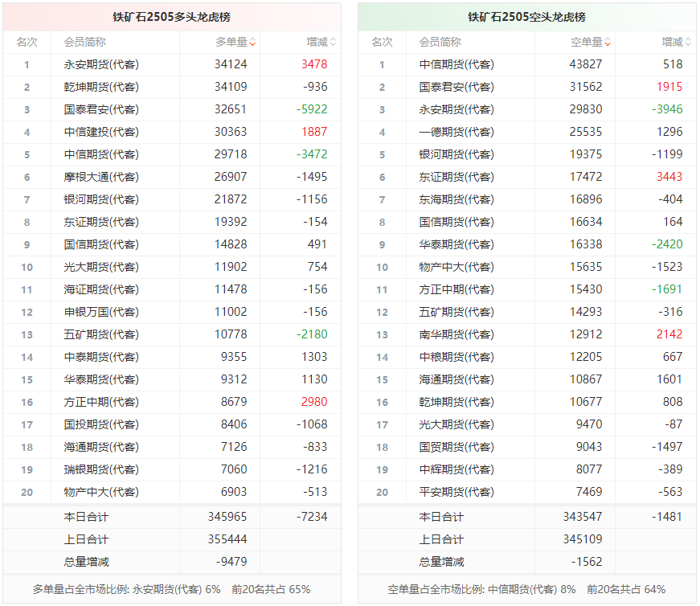This screenshot has width=700, height=606.
Task: Select 永安期货(代客) in long table
Action: point(101,65)
